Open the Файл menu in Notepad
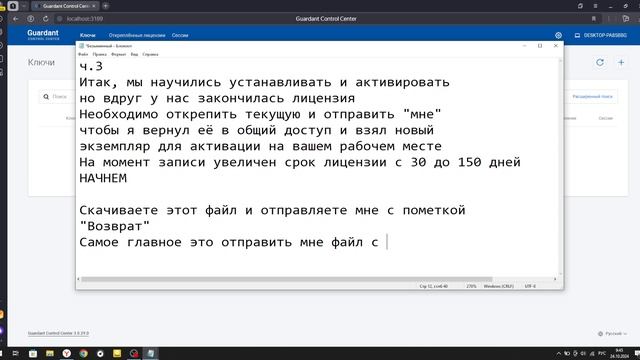The image size is (640, 360). coord(83,54)
